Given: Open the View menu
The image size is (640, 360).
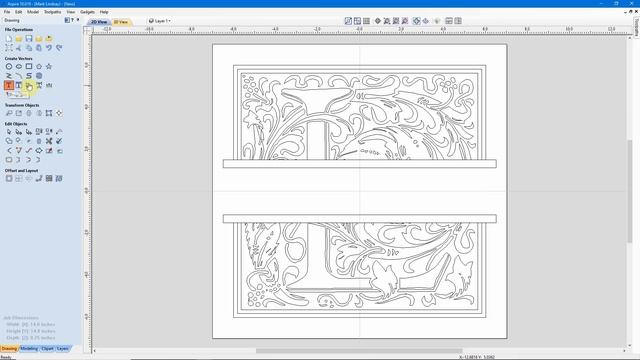Looking at the screenshot, I should (71, 12).
